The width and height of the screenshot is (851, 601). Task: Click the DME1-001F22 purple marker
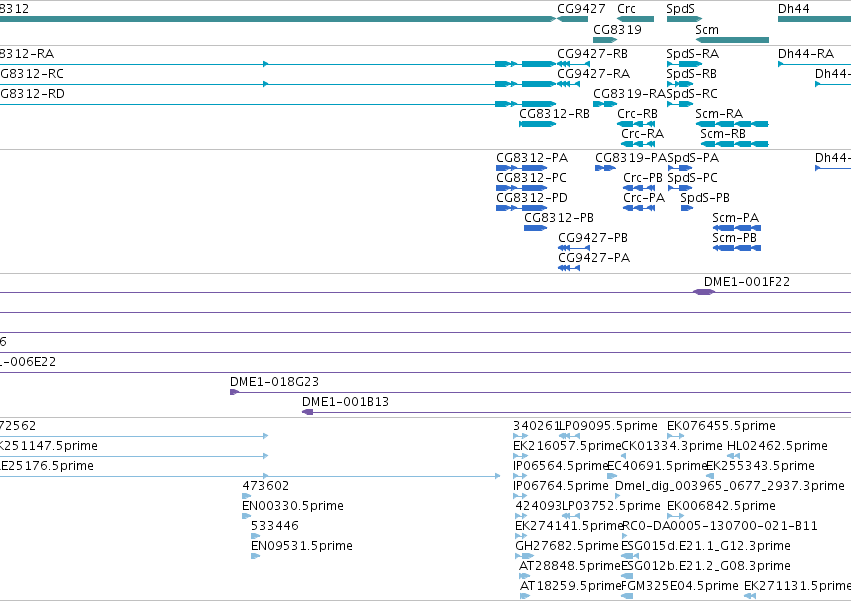(x=704, y=292)
